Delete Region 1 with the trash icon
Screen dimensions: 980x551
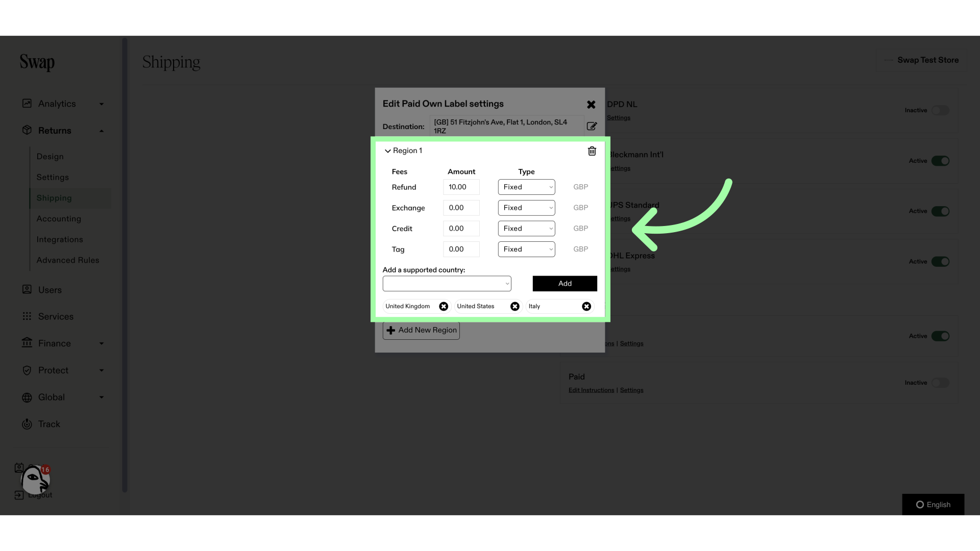(x=592, y=151)
